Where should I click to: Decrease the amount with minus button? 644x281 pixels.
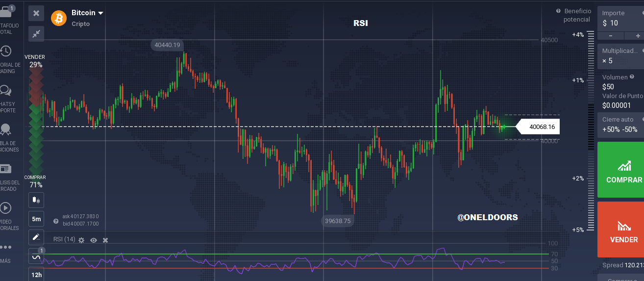611,36
